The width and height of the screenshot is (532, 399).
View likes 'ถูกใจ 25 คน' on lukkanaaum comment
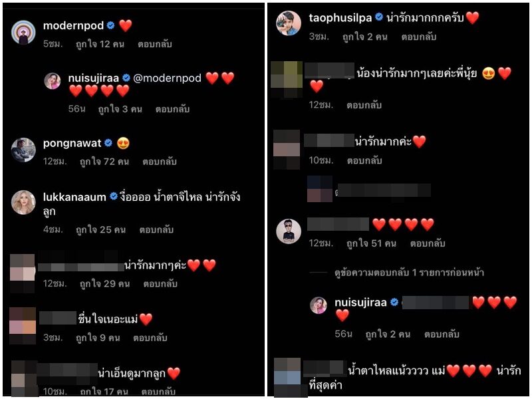[x=101, y=229]
